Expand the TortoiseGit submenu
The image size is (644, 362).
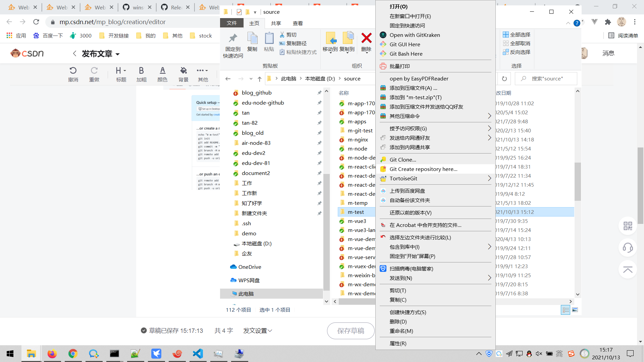click(x=489, y=179)
